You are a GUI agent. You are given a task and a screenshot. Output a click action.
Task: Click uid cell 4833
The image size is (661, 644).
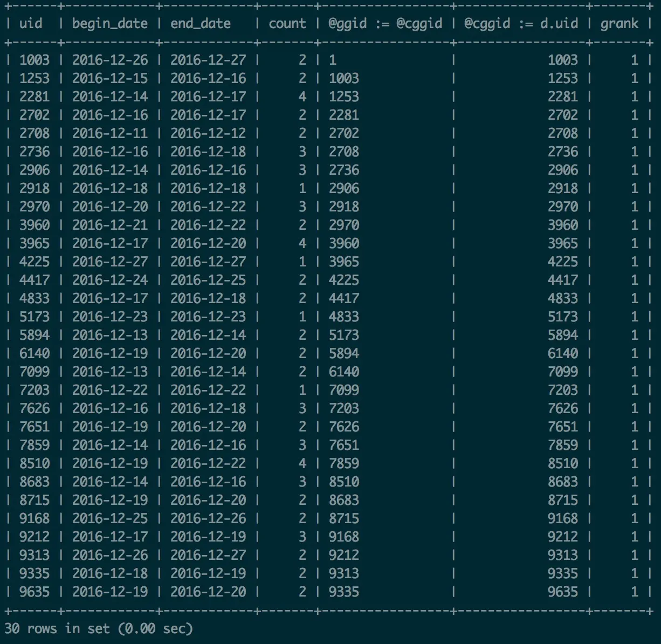tap(35, 298)
